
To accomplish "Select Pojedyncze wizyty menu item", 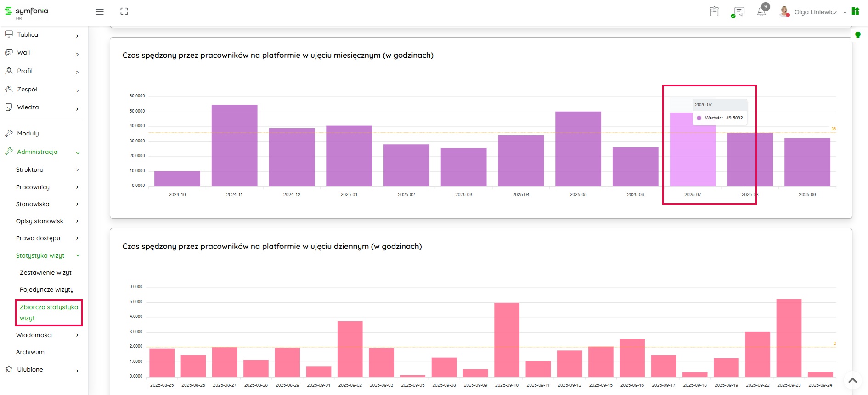I will (x=46, y=290).
